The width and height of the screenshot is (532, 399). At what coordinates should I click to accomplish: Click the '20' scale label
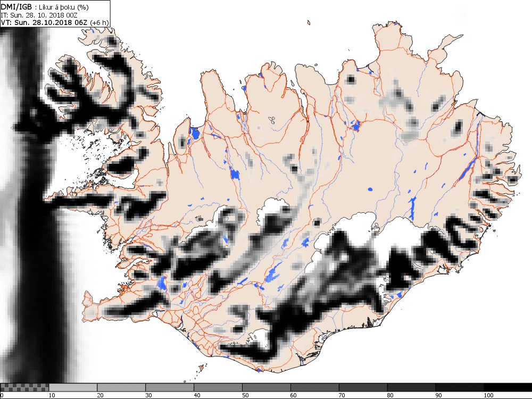tap(101, 396)
